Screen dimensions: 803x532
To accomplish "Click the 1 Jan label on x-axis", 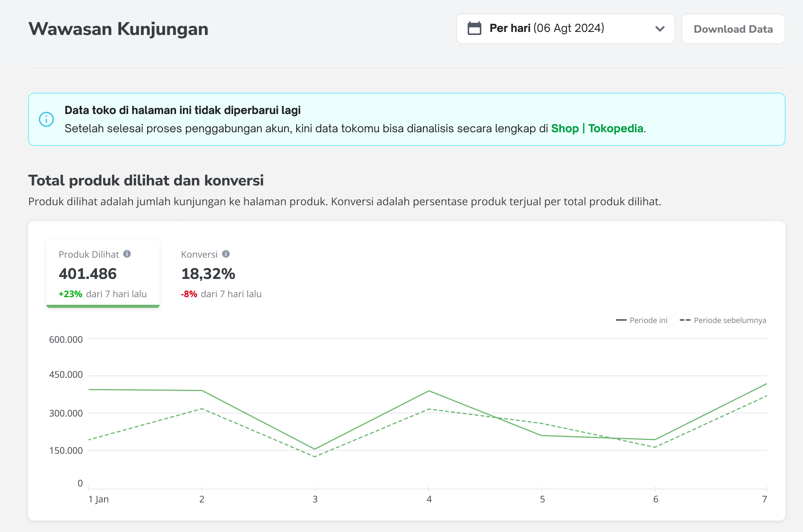I will point(98,499).
